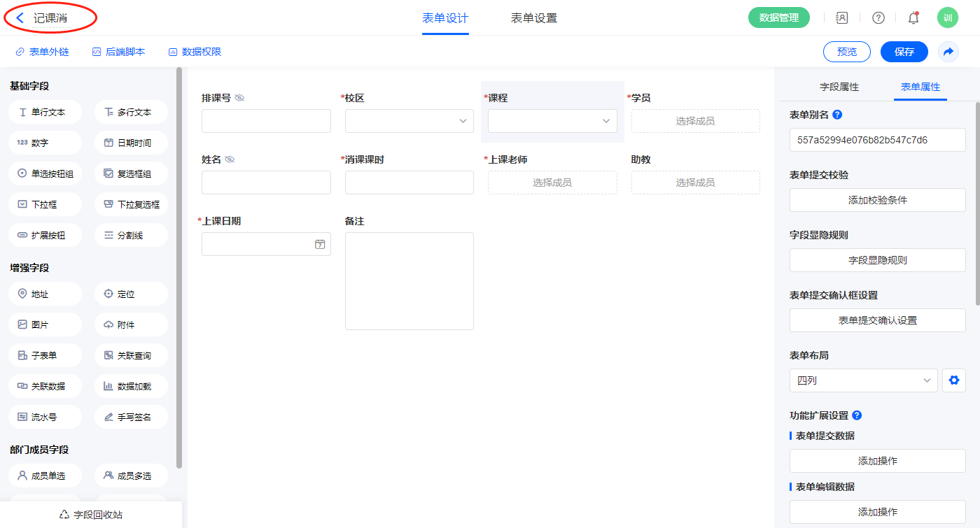Image resolution: width=980 pixels, height=528 pixels.
Task: Click the help icon next to 表单别名
Action: coord(837,115)
